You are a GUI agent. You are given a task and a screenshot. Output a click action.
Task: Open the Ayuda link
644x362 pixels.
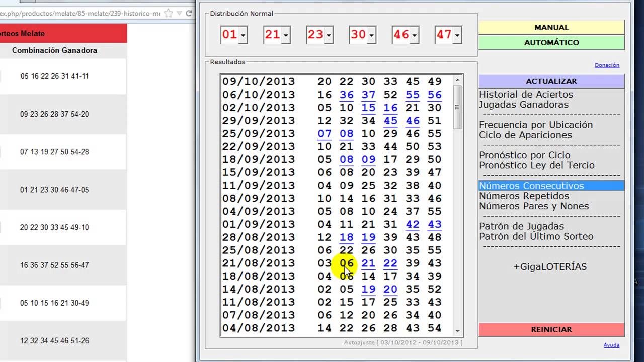click(611, 345)
